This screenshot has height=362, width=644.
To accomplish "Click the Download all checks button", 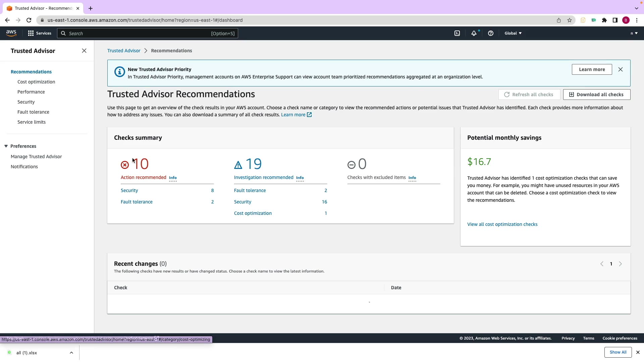I will 596,95.
